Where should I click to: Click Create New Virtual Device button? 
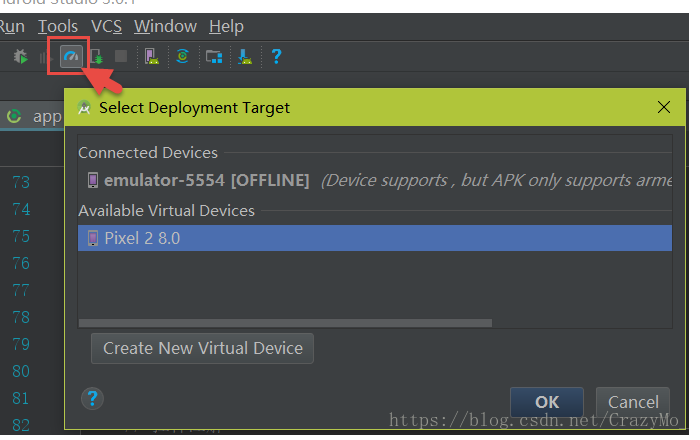[203, 348]
